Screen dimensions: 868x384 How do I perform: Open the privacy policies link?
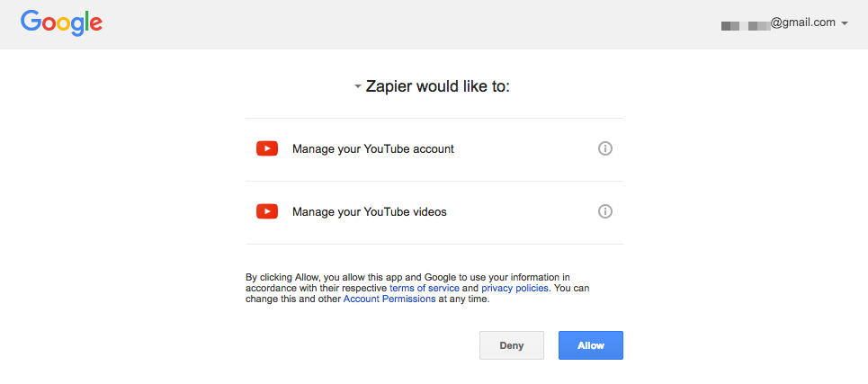515,289
